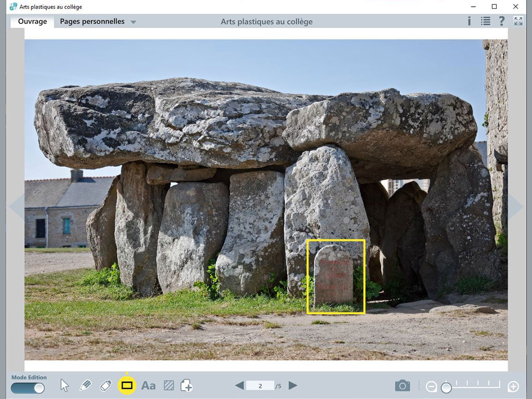532x399 pixels.
Task: Click the zoom slider handle
Action: pos(446,388)
